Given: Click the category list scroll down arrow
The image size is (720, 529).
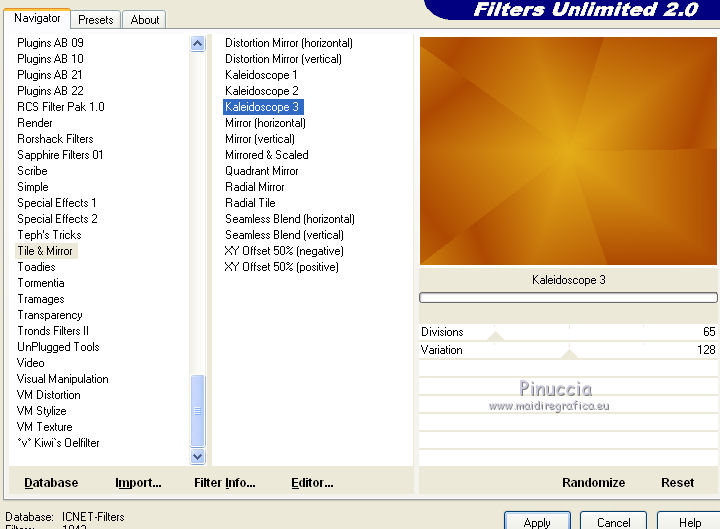Looking at the screenshot, I should point(197,456).
